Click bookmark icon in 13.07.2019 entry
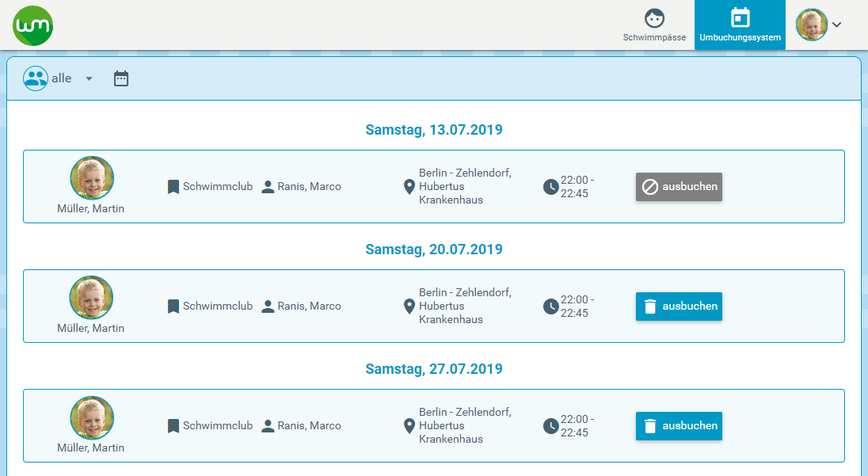868x476 pixels. coord(173,187)
